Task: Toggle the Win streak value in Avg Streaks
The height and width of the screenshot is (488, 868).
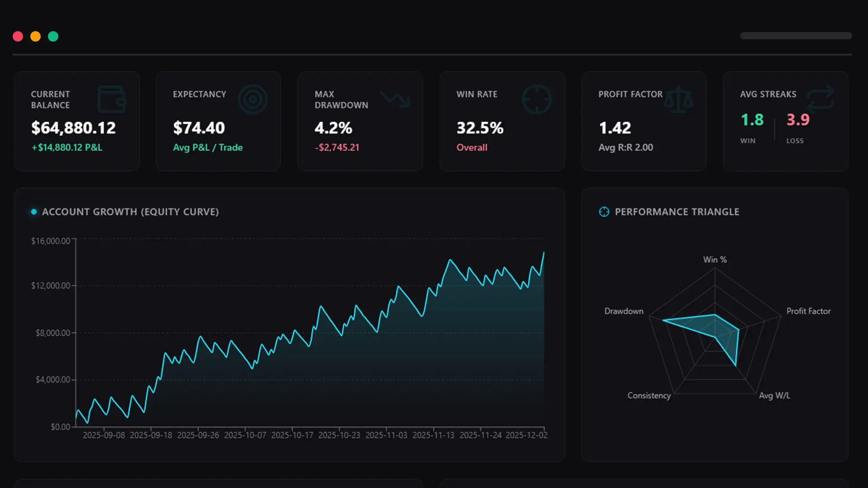Action: click(752, 120)
